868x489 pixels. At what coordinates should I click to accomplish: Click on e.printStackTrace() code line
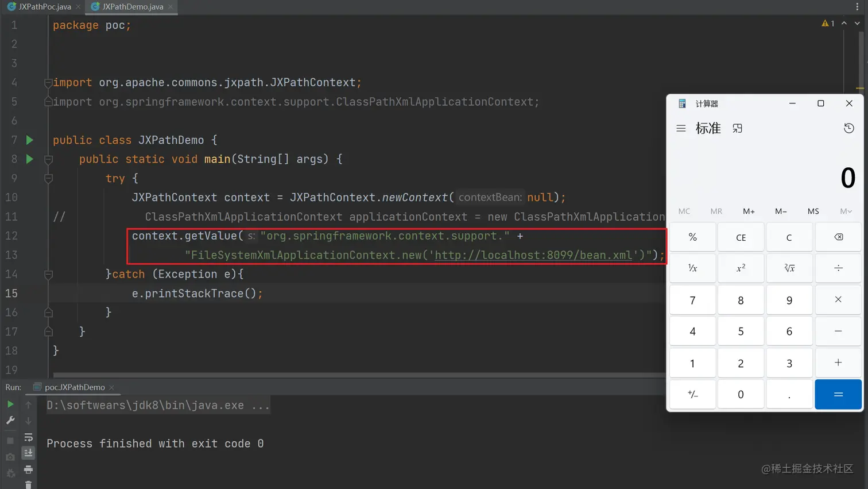click(197, 294)
